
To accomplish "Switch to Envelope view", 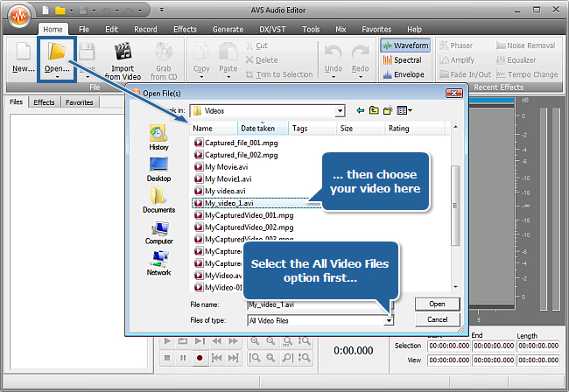I will coord(404,74).
